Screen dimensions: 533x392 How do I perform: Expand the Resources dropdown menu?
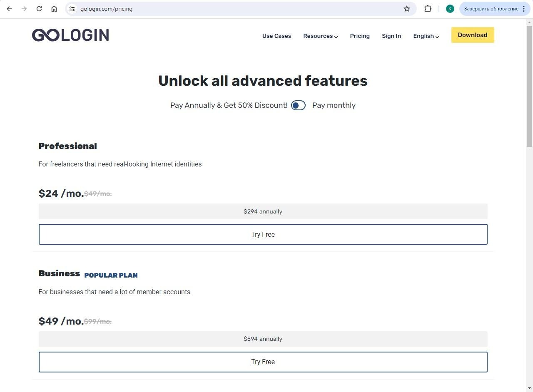click(x=320, y=36)
